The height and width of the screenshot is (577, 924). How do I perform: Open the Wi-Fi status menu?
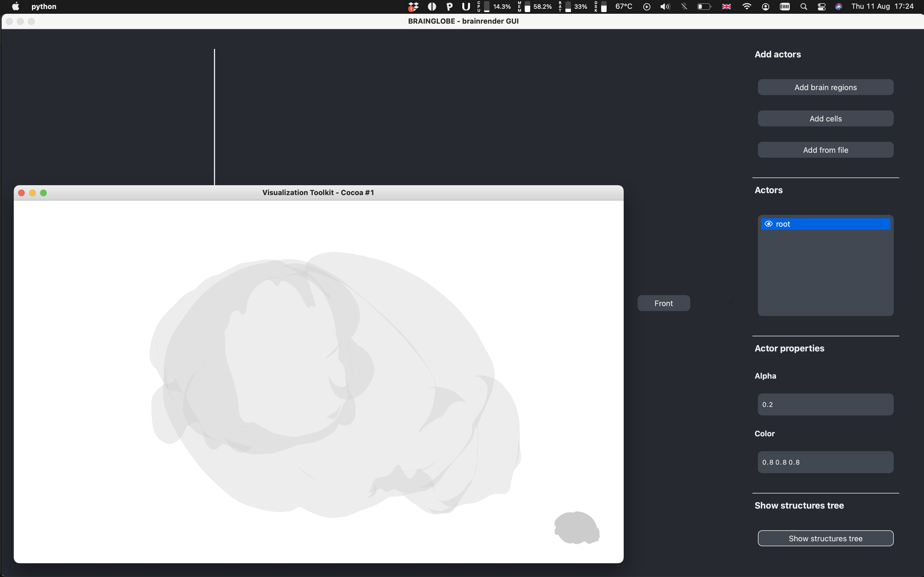(746, 7)
